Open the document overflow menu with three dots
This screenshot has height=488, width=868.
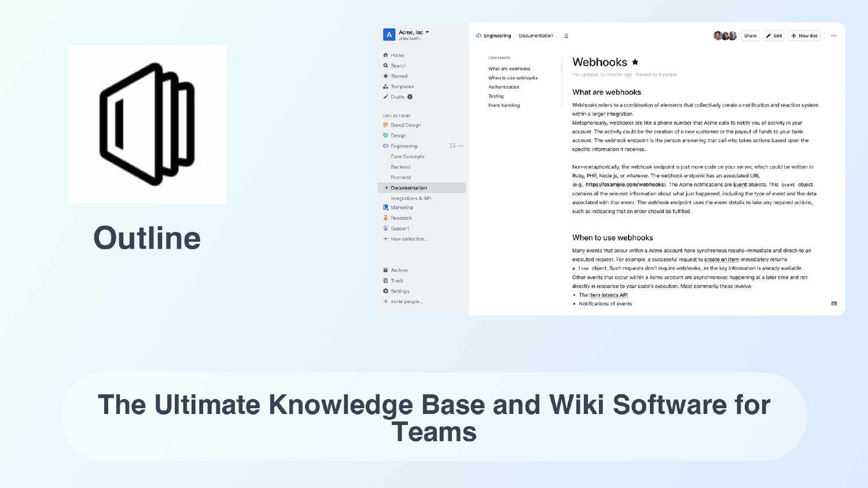834,35
